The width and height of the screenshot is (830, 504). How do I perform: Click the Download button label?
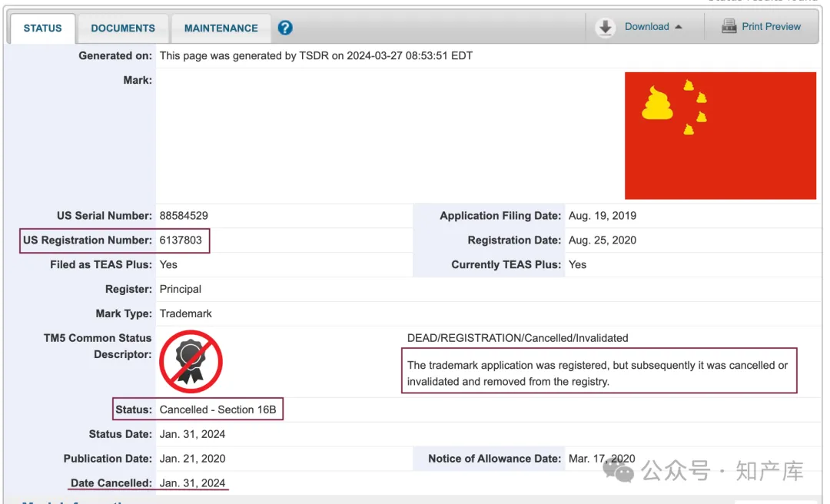point(646,26)
